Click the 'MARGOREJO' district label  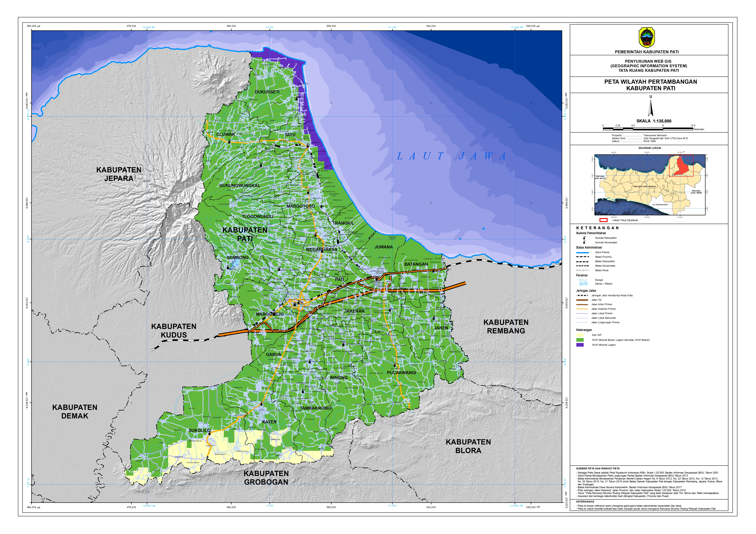point(270,314)
